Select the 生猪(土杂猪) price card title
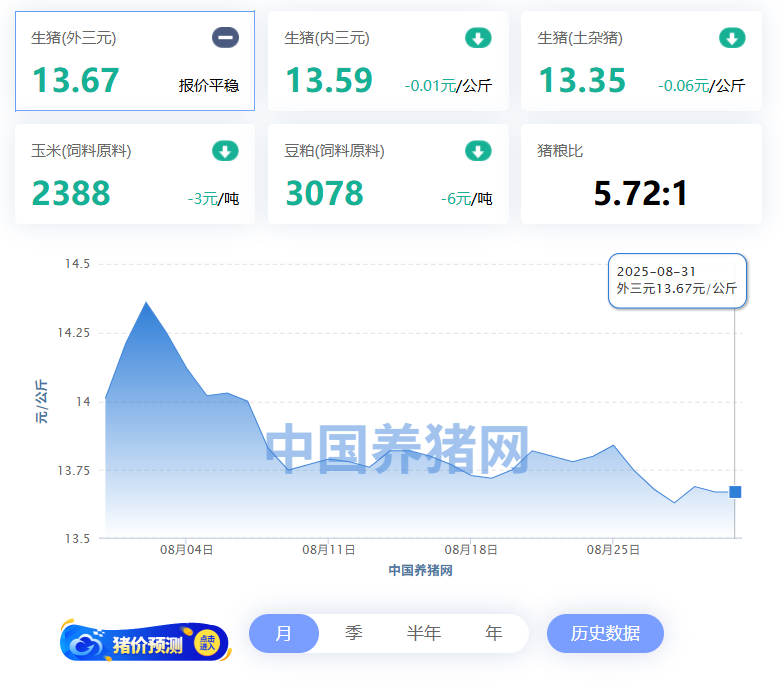Image resolution: width=784 pixels, height=694 pixels. click(580, 38)
